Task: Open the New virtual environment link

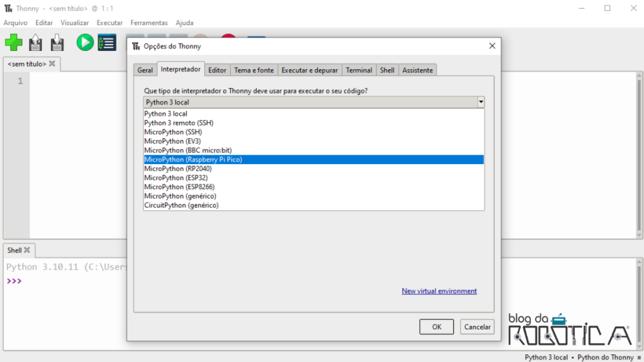Action: click(439, 291)
